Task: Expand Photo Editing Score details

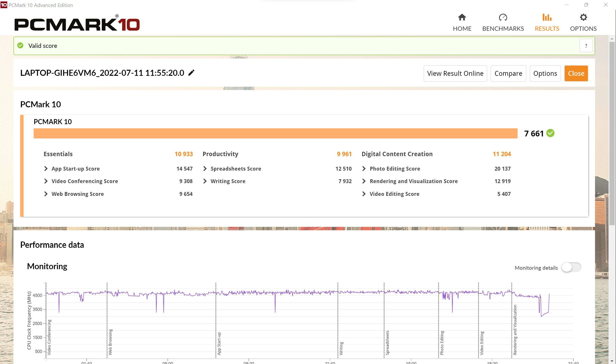Action: tap(364, 168)
